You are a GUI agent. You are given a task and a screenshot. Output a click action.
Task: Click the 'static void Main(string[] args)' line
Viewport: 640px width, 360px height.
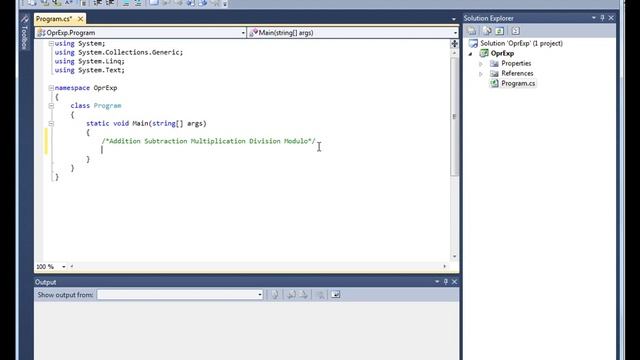click(146, 123)
